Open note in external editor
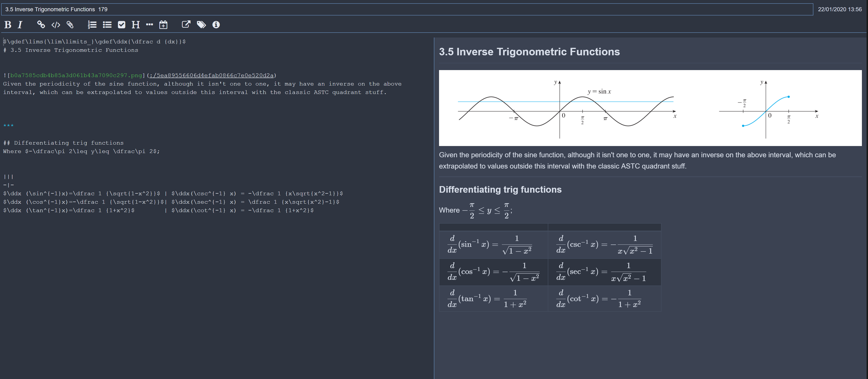 point(186,25)
